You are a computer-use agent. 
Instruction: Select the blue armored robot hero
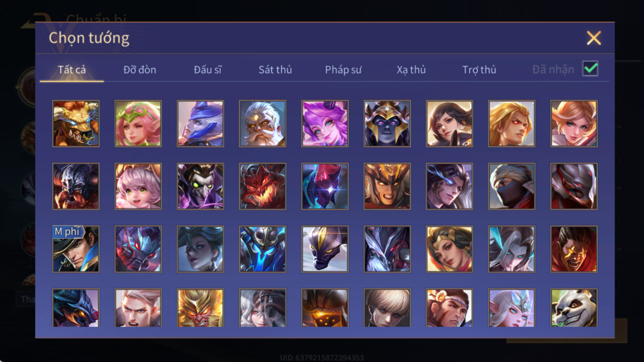(262, 249)
